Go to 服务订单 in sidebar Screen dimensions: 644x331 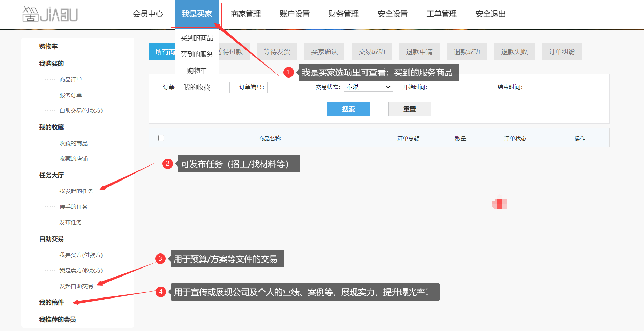click(70, 95)
